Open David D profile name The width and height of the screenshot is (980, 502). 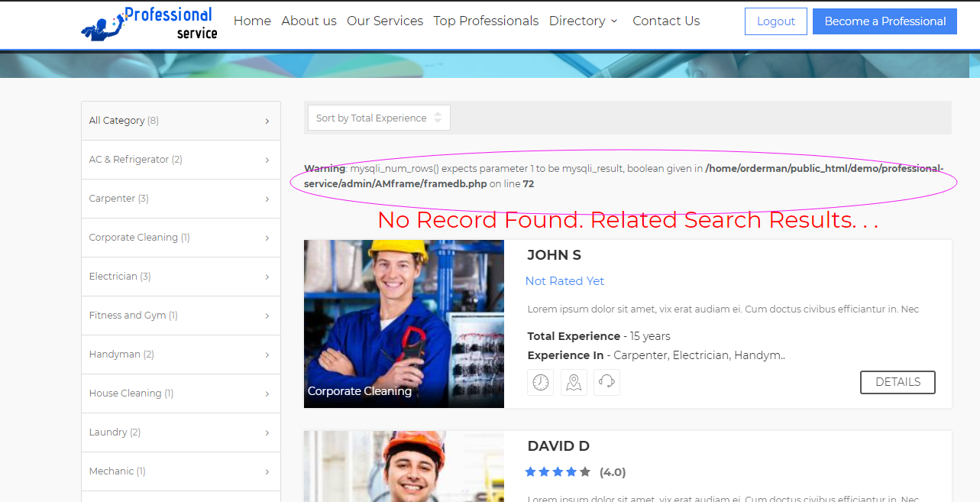point(558,446)
